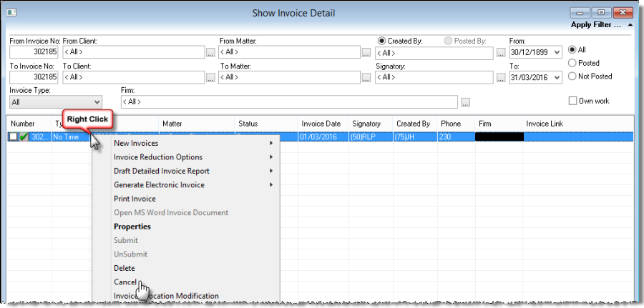Viewport: 644px width, 308px height.
Task: Select the Posted radio button
Action: [x=572, y=63]
